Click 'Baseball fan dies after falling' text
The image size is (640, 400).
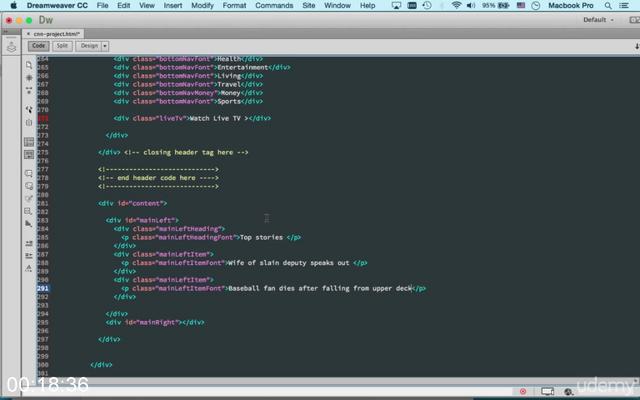tap(289, 288)
